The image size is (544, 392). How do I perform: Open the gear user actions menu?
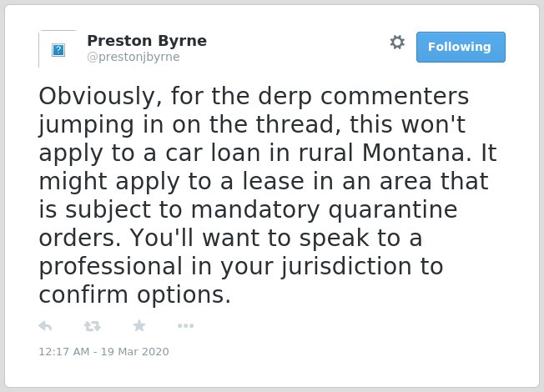point(397,43)
